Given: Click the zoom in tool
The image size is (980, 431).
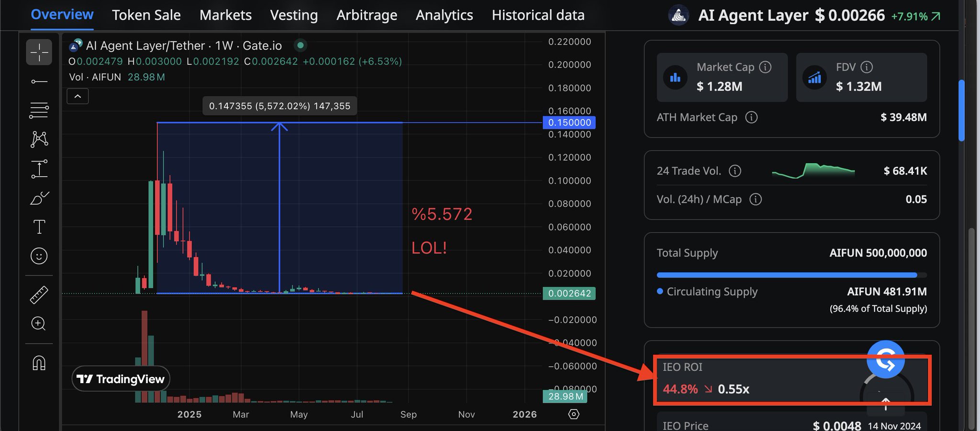Looking at the screenshot, I should click(39, 324).
